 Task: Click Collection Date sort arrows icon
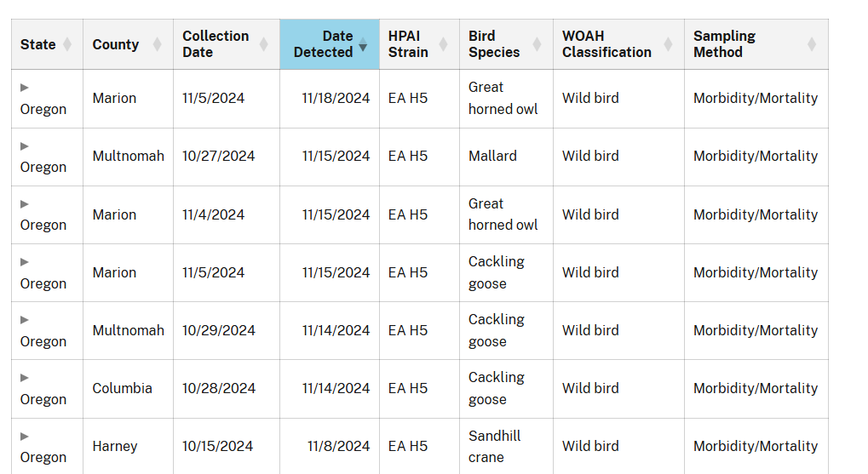263,44
